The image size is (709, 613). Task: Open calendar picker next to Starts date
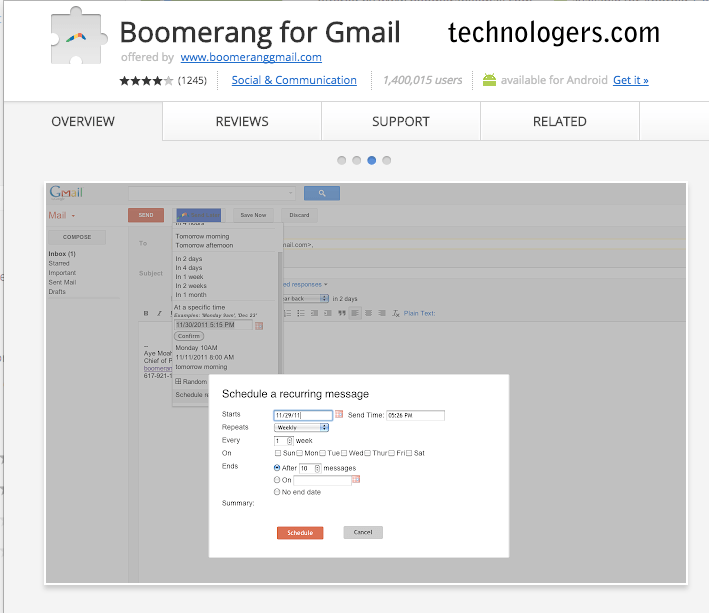point(339,414)
